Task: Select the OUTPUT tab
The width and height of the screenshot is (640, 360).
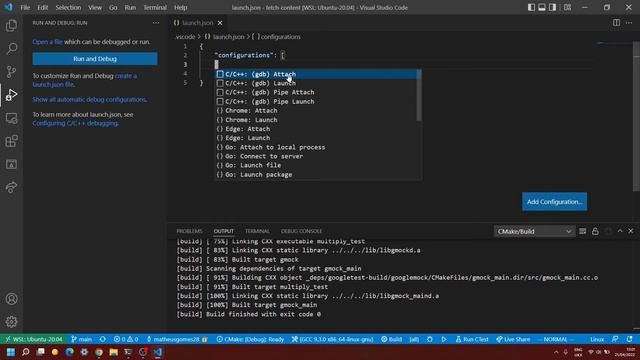Action: tap(224, 231)
